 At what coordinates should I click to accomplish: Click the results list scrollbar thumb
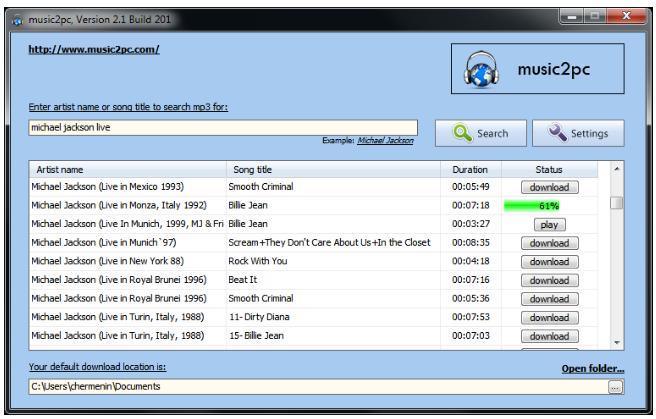pos(617,203)
